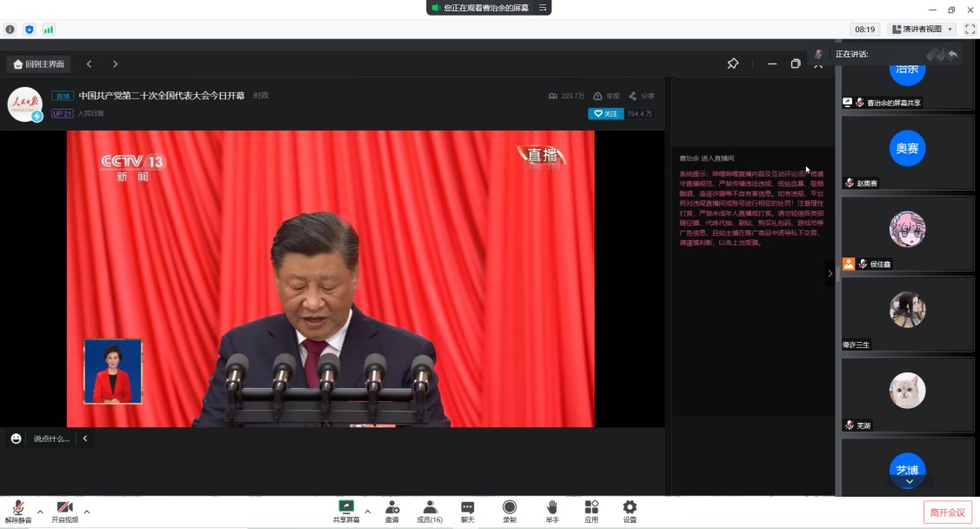Screen dimensions: 980x529
Task: Click the 举报 report option
Action: (607, 96)
